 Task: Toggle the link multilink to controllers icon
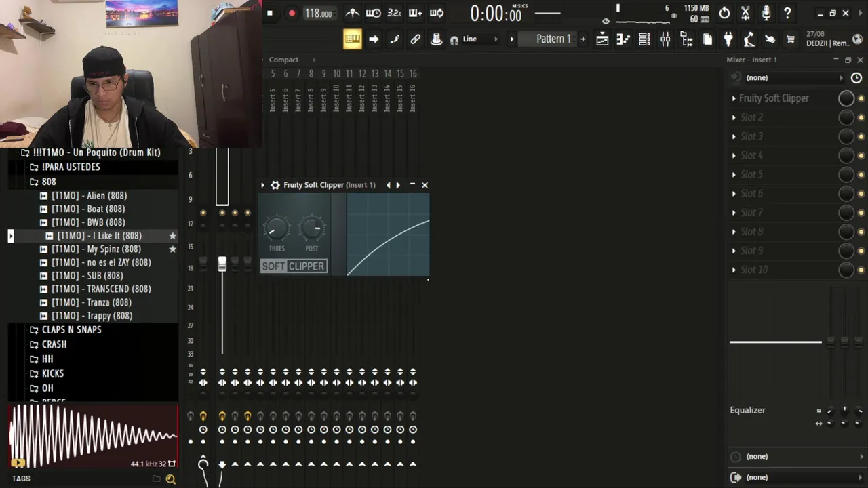(x=415, y=39)
